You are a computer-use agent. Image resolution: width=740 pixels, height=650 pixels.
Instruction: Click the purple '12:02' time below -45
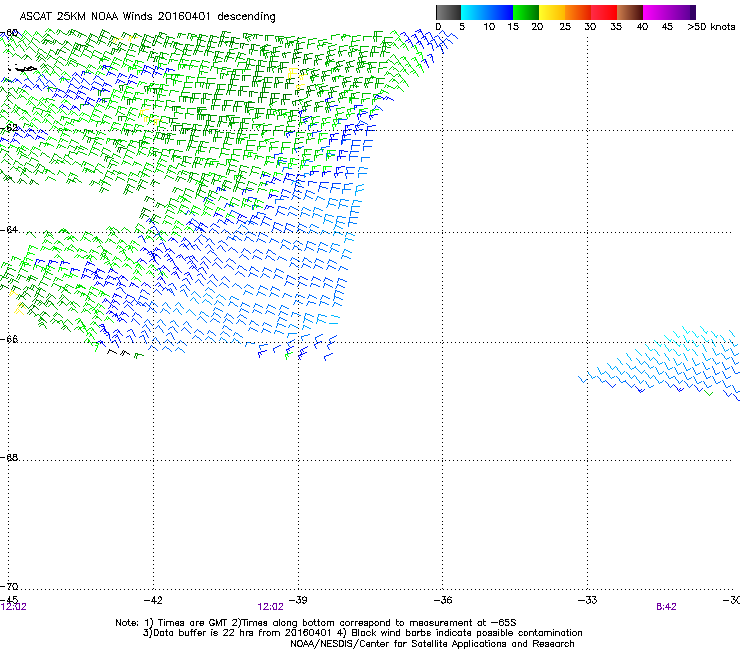click(x=13, y=607)
